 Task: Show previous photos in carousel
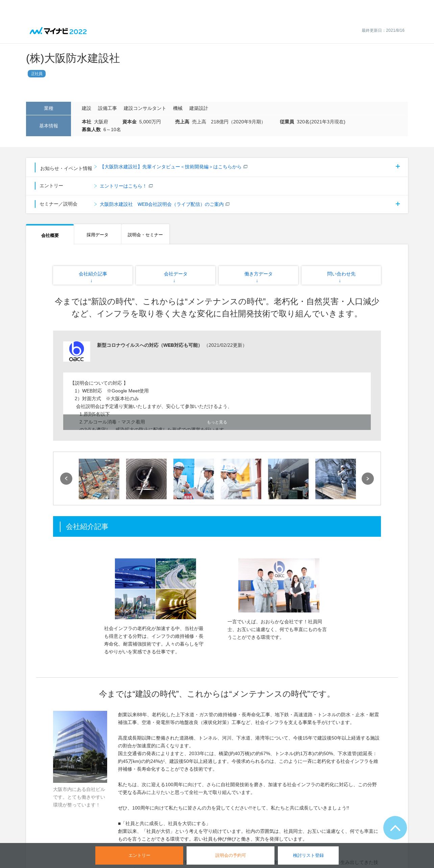tap(66, 479)
